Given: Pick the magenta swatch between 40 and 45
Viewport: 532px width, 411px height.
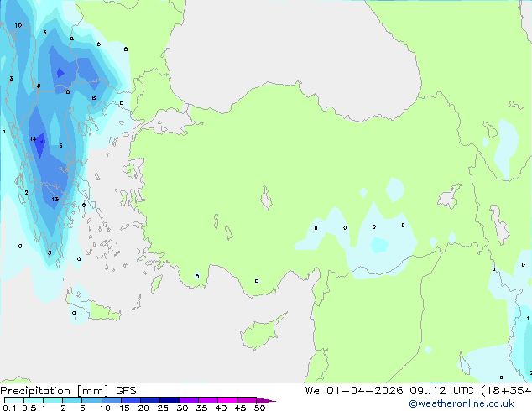Looking at the screenshot, I should point(227,400).
